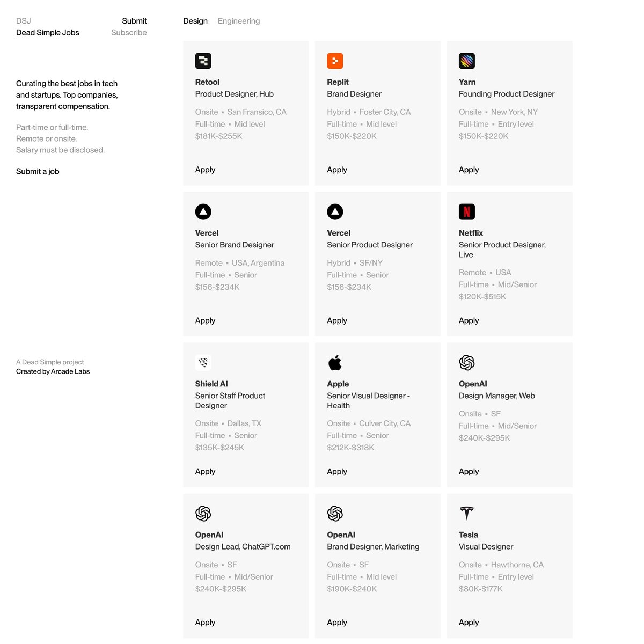Select the Design tab

coord(195,21)
